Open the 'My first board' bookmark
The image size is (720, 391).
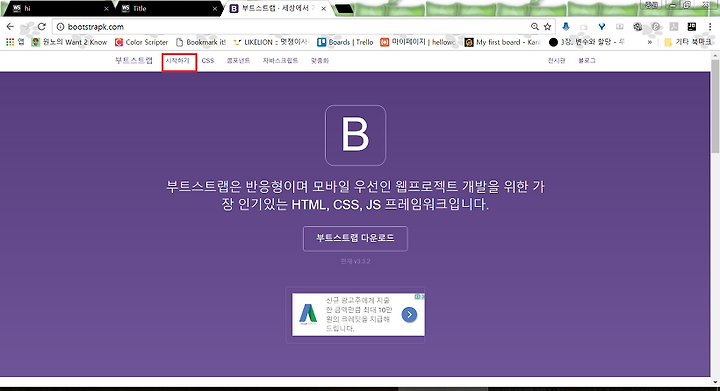(x=502, y=42)
